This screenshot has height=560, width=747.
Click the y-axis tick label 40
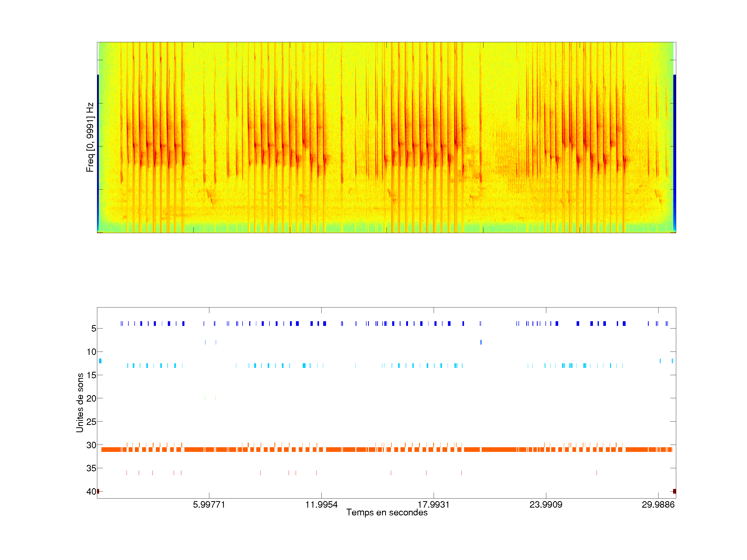pyautogui.click(x=91, y=492)
